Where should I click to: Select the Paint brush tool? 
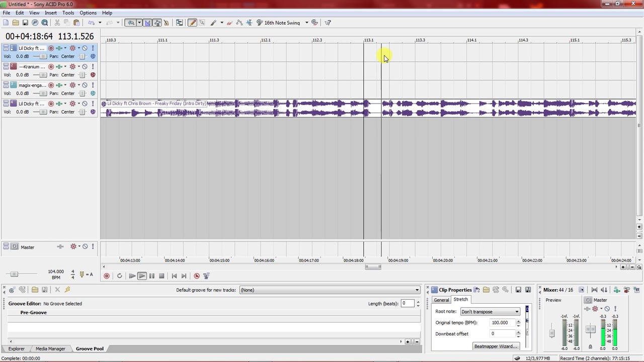213,23
